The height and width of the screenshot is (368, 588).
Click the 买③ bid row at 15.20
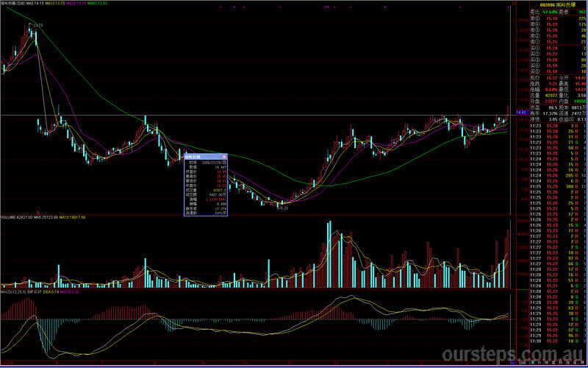coord(558,60)
